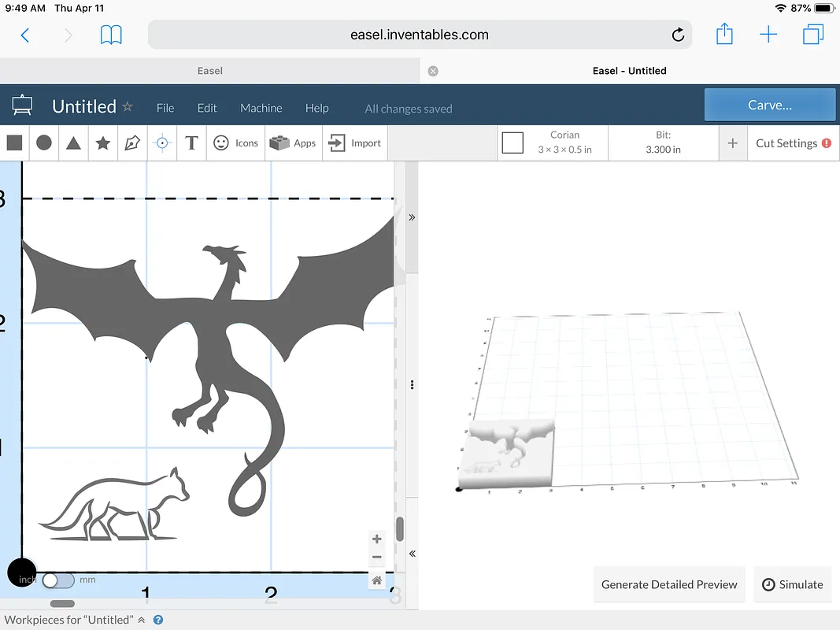Open Cut Settings panel
Image resolution: width=840 pixels, height=630 pixels.
[x=786, y=143]
